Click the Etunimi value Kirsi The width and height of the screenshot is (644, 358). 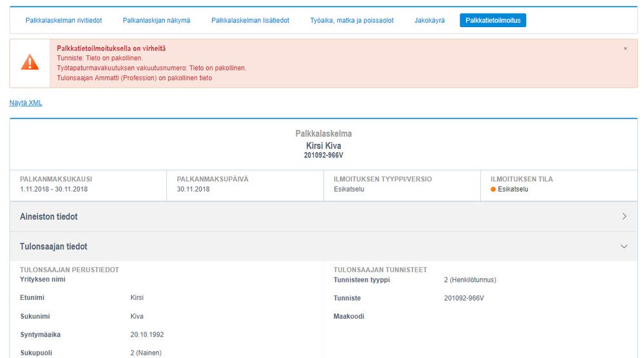click(137, 297)
